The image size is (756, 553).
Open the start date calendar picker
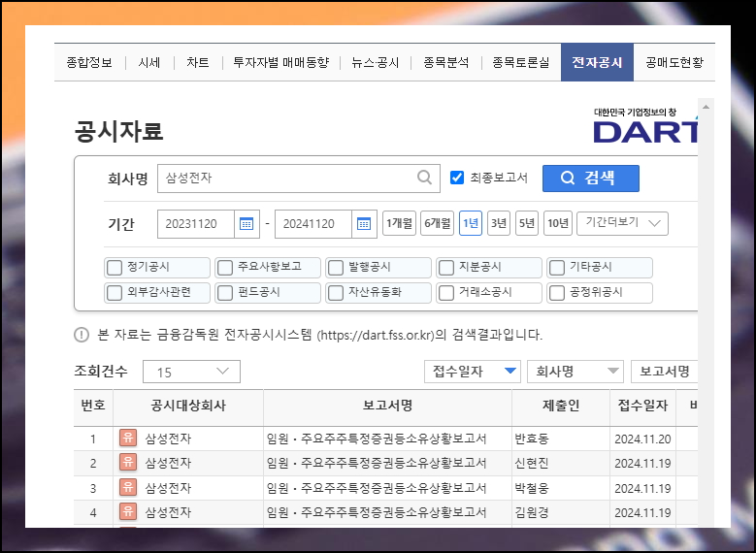pyautogui.click(x=247, y=224)
